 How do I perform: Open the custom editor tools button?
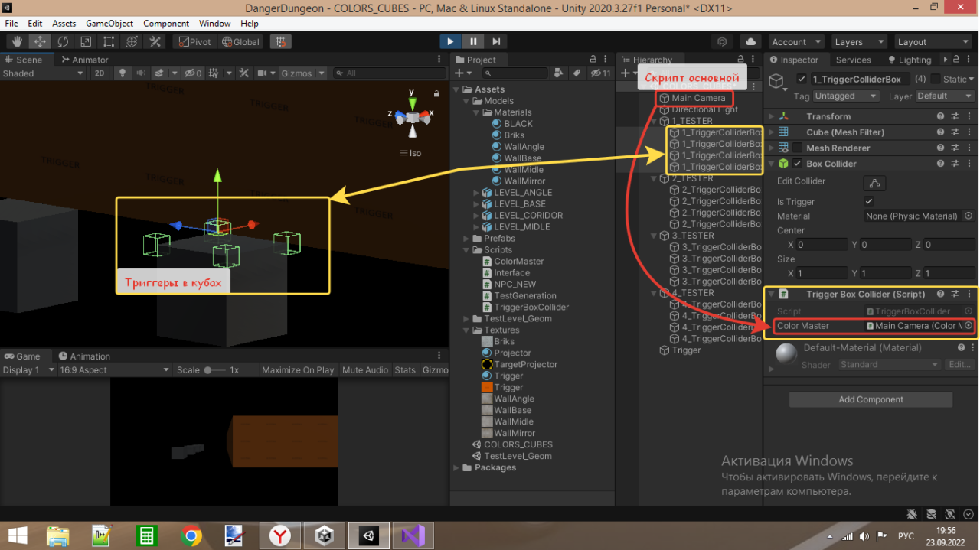click(155, 42)
